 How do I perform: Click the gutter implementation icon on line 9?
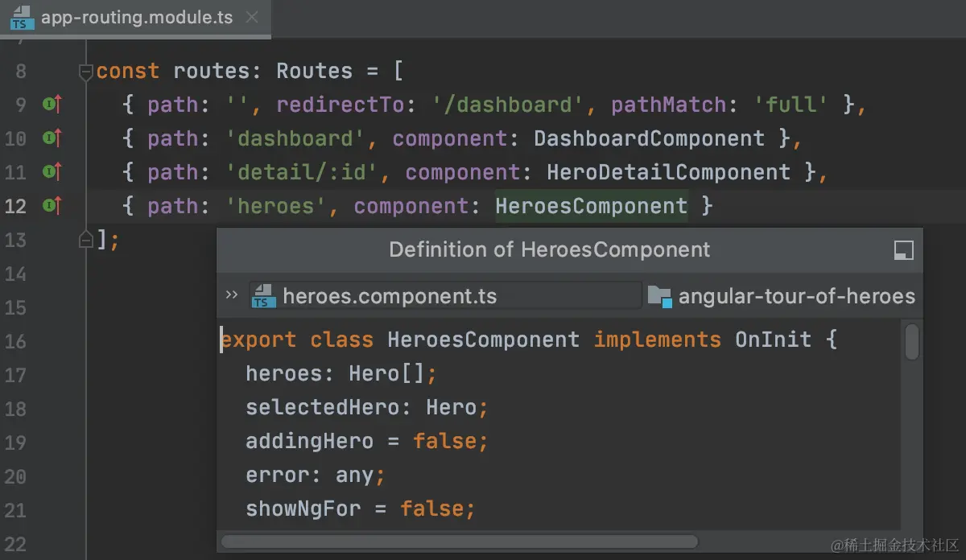[x=52, y=105]
